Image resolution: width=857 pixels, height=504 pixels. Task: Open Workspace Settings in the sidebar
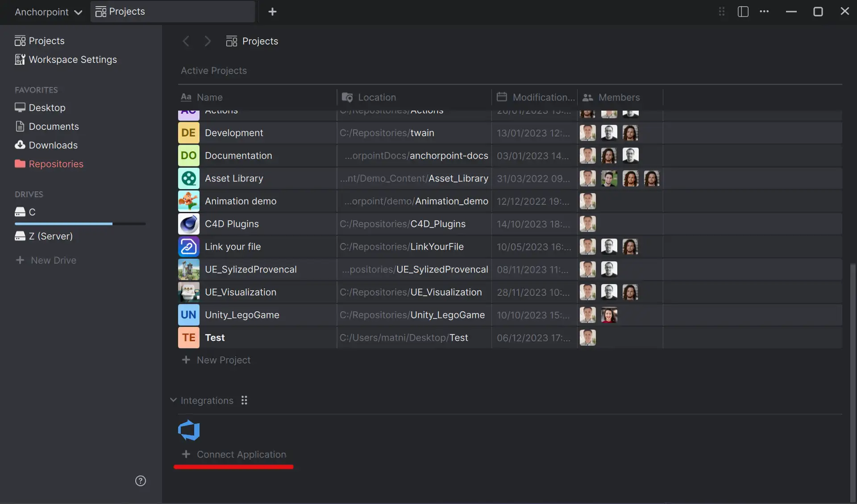click(72, 60)
